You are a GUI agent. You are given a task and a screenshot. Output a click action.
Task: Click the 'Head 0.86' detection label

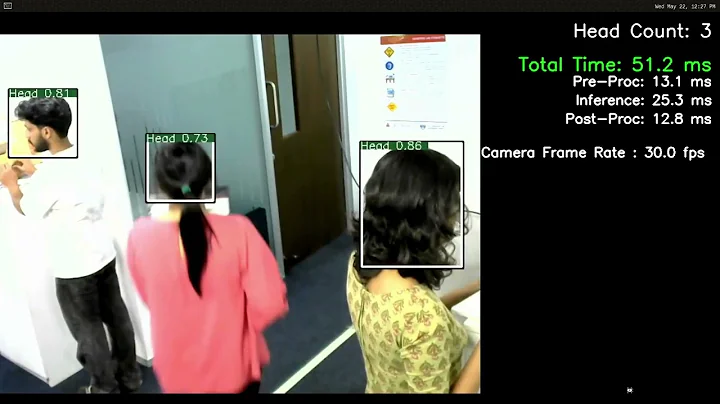click(x=394, y=146)
